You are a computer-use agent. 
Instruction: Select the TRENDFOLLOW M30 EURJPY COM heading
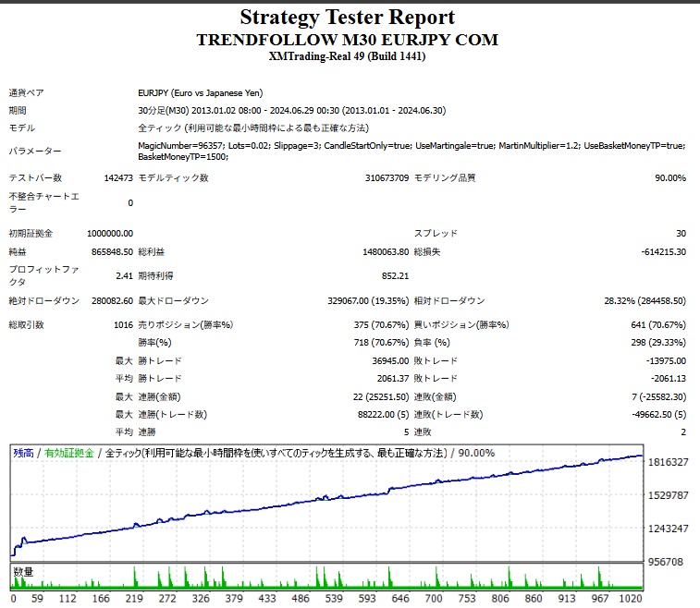click(x=348, y=40)
